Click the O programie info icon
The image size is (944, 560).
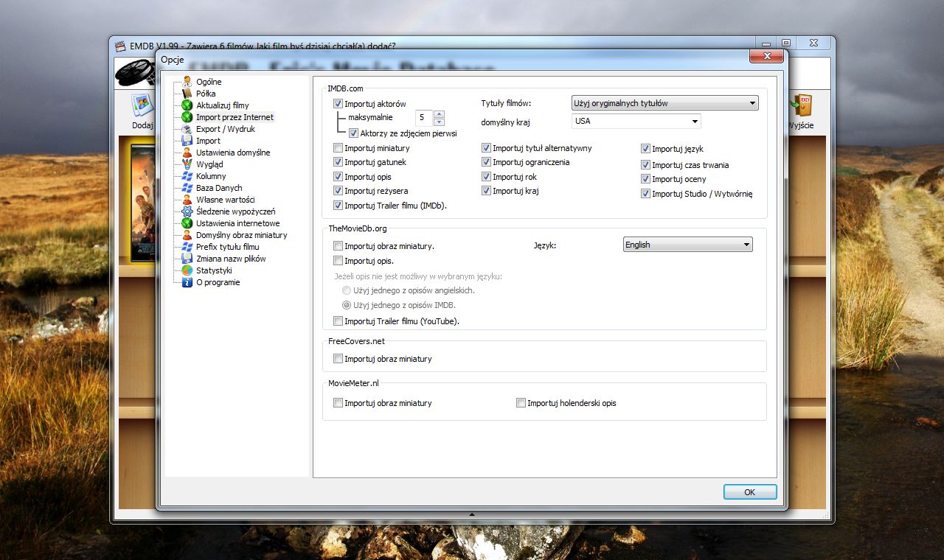(187, 282)
